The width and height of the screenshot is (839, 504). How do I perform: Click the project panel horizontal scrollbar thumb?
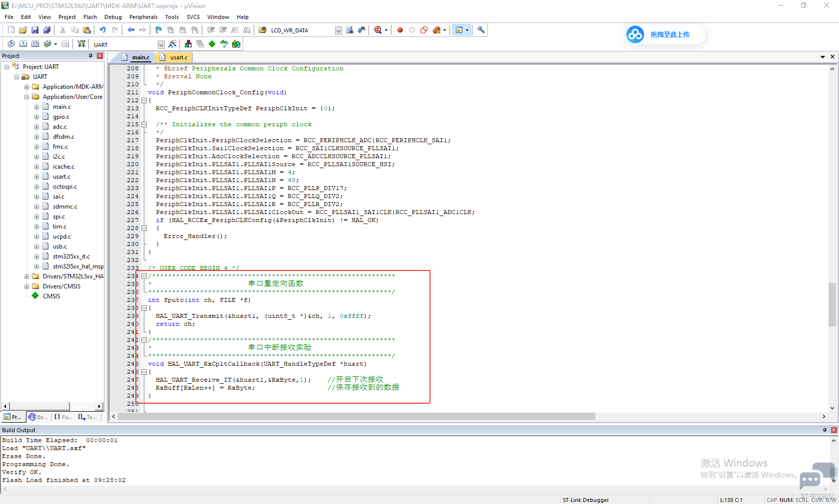(x=39, y=406)
